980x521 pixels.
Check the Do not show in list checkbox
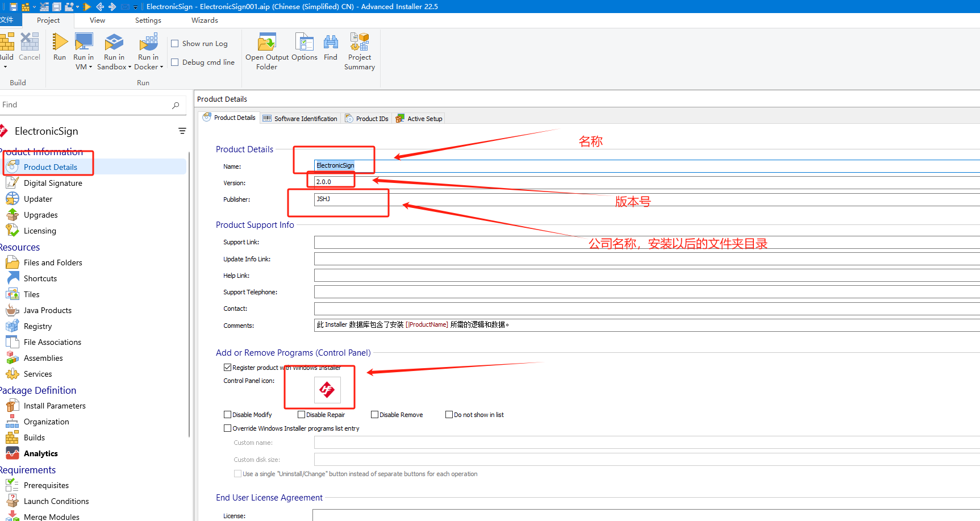(449, 415)
